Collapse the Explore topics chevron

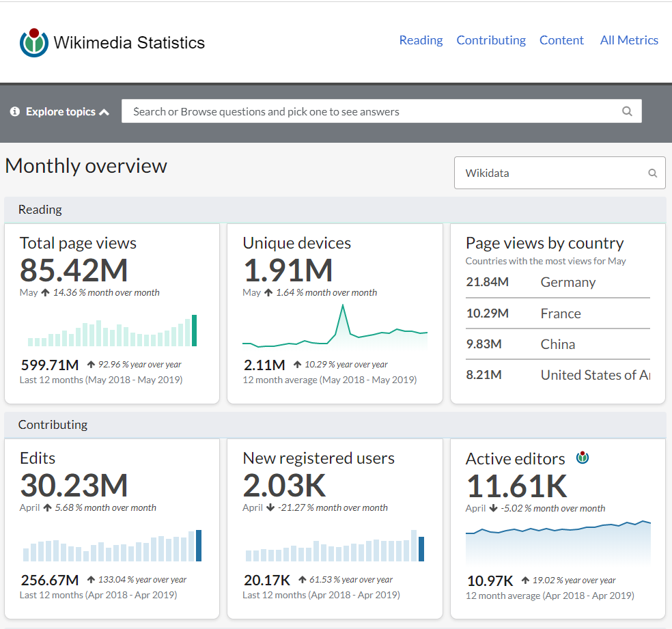pos(104,112)
